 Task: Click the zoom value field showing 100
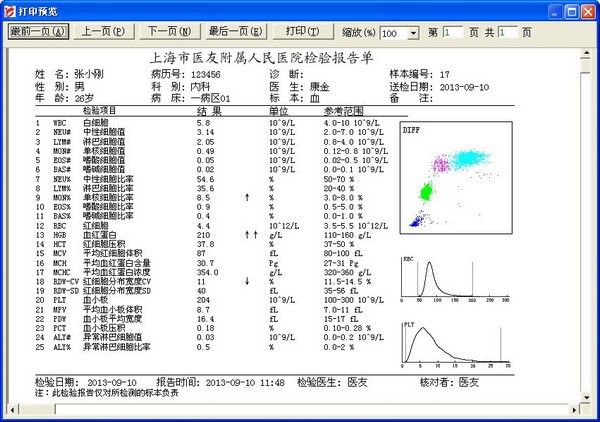tap(392, 33)
